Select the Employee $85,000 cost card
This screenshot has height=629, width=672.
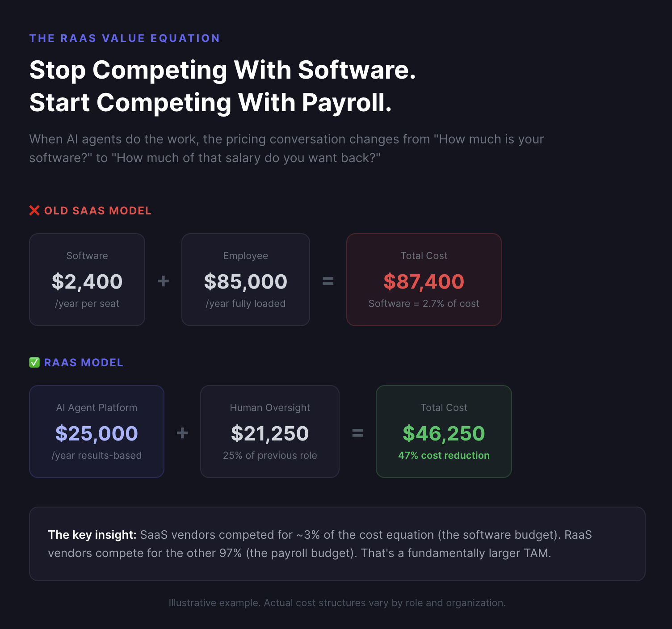245,280
